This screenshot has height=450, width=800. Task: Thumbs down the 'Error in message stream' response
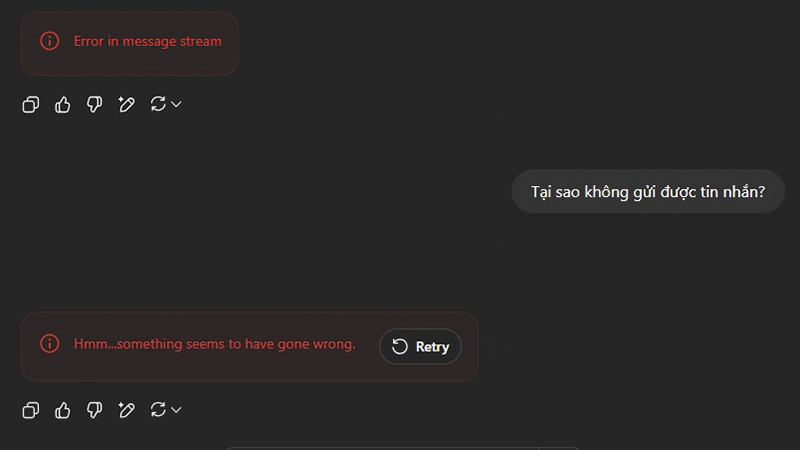point(95,104)
